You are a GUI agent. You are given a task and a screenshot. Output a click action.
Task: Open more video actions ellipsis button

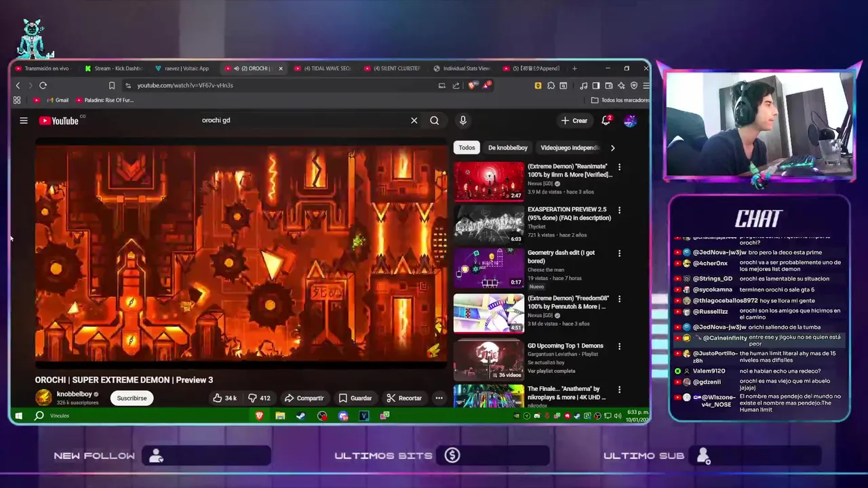click(439, 398)
